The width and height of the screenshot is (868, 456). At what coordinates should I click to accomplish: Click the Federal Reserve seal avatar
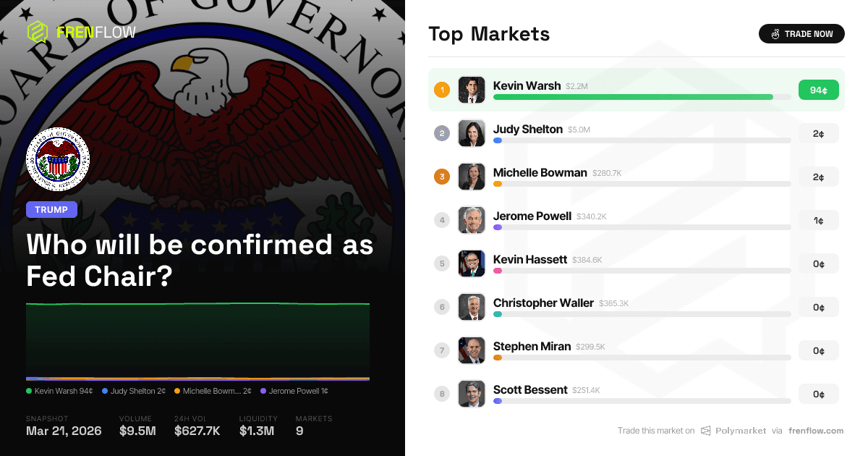[x=58, y=159]
